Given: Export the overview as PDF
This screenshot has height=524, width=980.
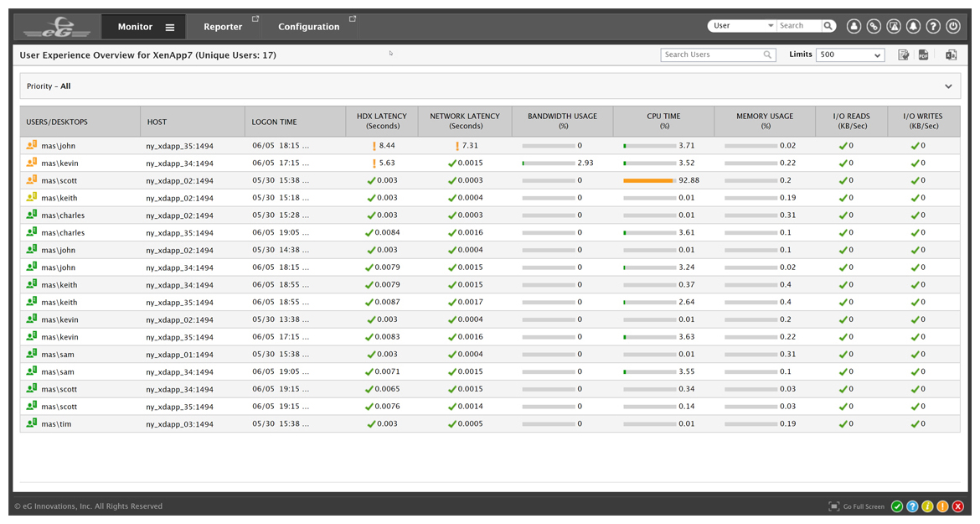Looking at the screenshot, I should [x=923, y=55].
